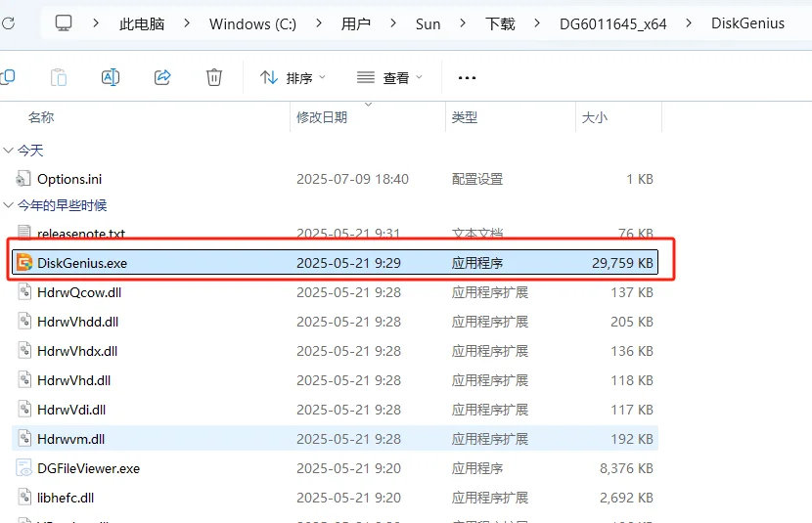Navigate to DG6011645_x64 breadcrumb folder
Image resolution: width=812 pixels, height=523 pixels.
pos(612,23)
